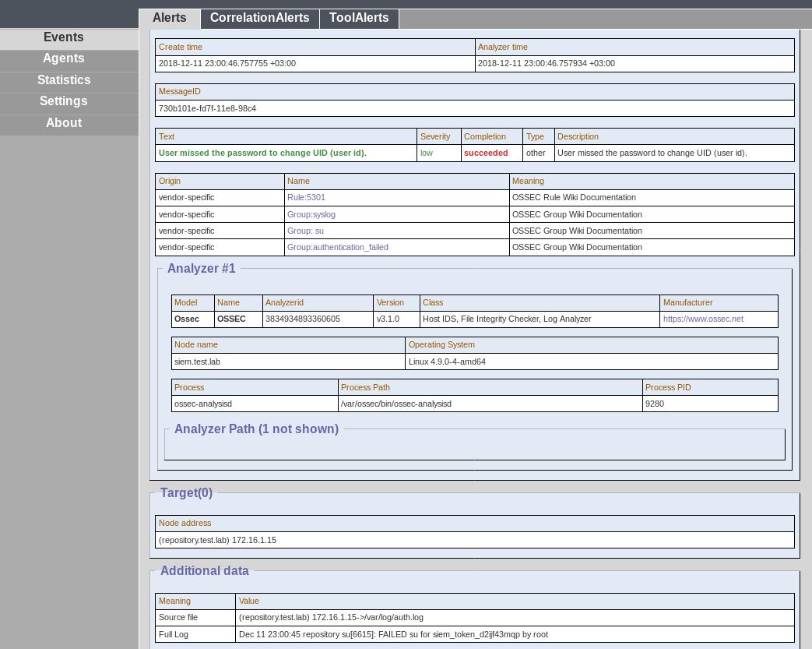Viewport: 812px width, 649px height.
Task: Toggle the Target(0) section heading
Action: [x=186, y=493]
